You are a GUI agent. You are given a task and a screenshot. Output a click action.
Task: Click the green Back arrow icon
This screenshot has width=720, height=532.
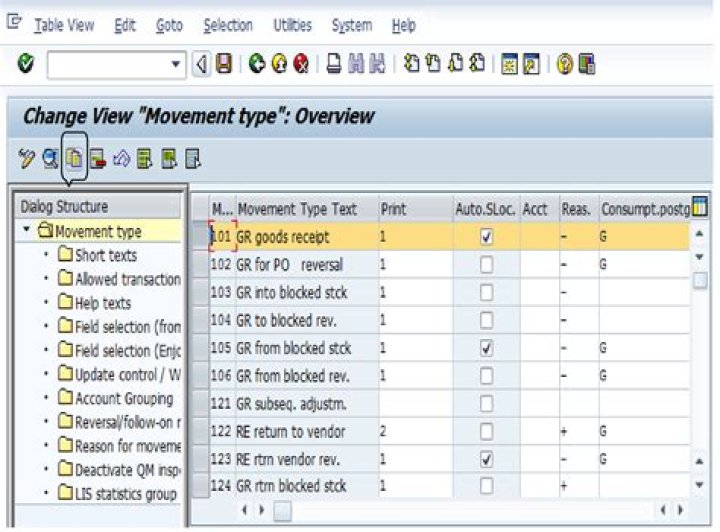(x=257, y=64)
